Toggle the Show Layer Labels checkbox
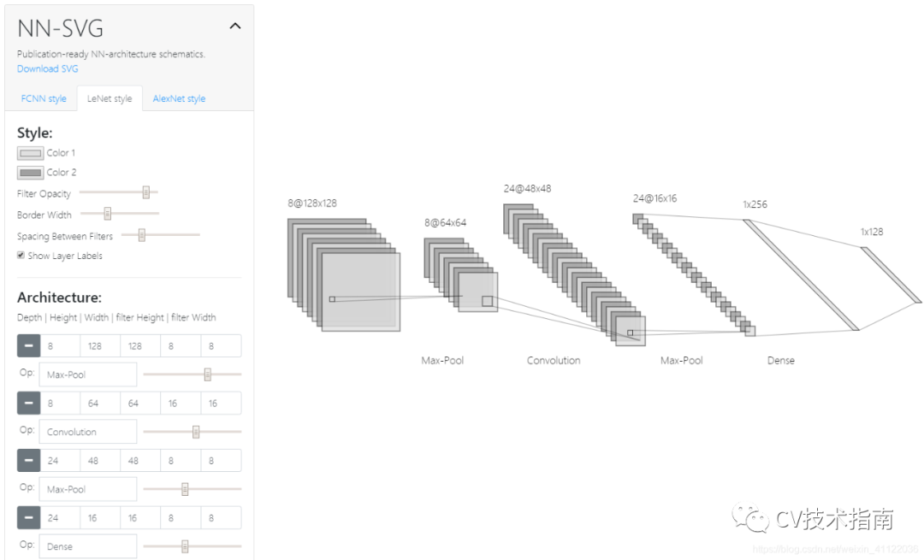Viewport: 924px width, 560px height. 21,256
